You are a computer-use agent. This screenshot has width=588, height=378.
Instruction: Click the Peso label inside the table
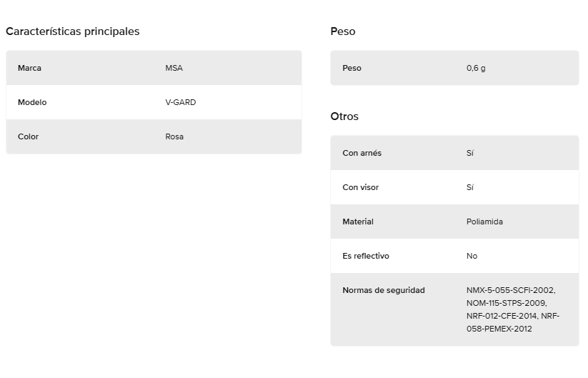(352, 68)
